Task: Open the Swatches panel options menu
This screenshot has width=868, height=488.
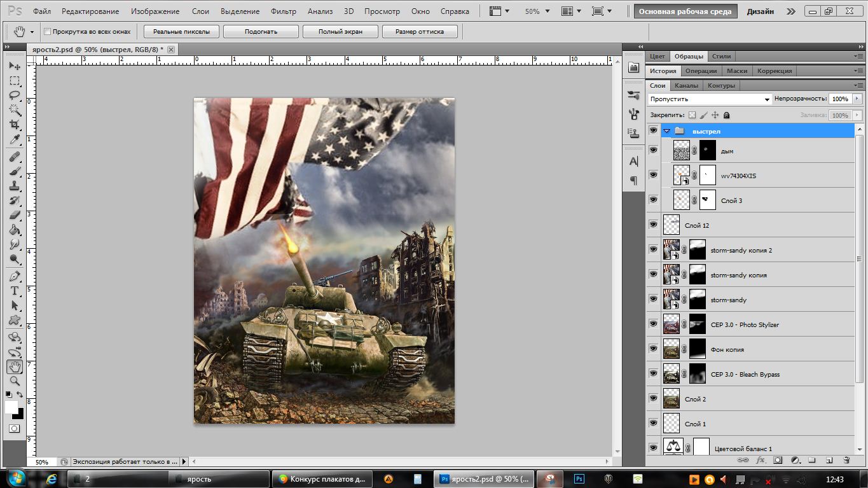Action: point(859,57)
